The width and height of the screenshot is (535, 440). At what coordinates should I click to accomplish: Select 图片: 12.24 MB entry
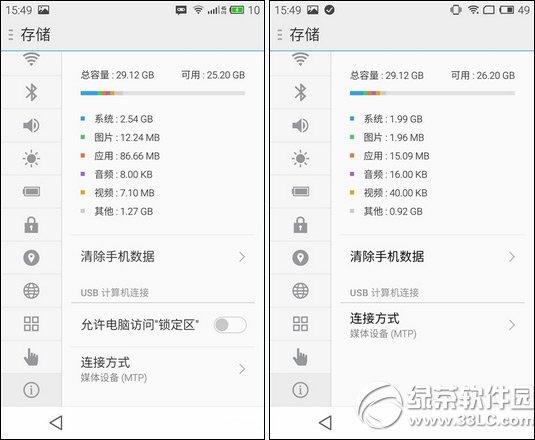tap(120, 137)
